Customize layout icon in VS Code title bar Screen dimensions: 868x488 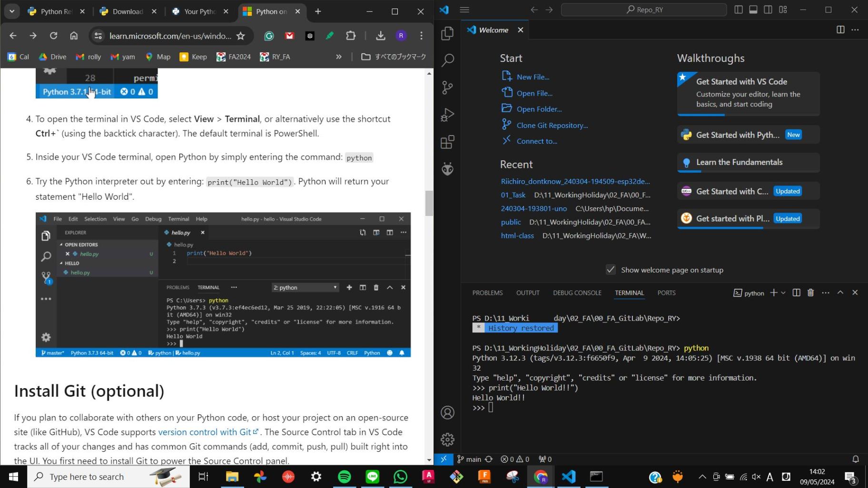pyautogui.click(x=783, y=10)
